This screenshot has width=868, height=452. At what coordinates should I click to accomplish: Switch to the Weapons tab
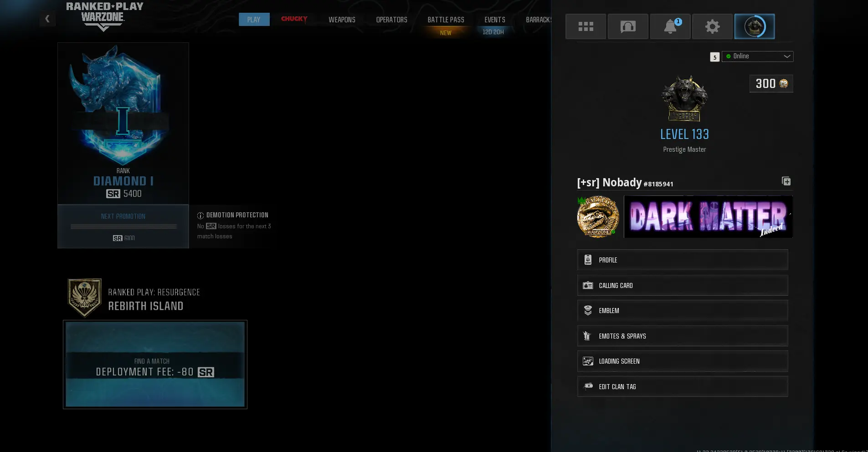coord(342,20)
